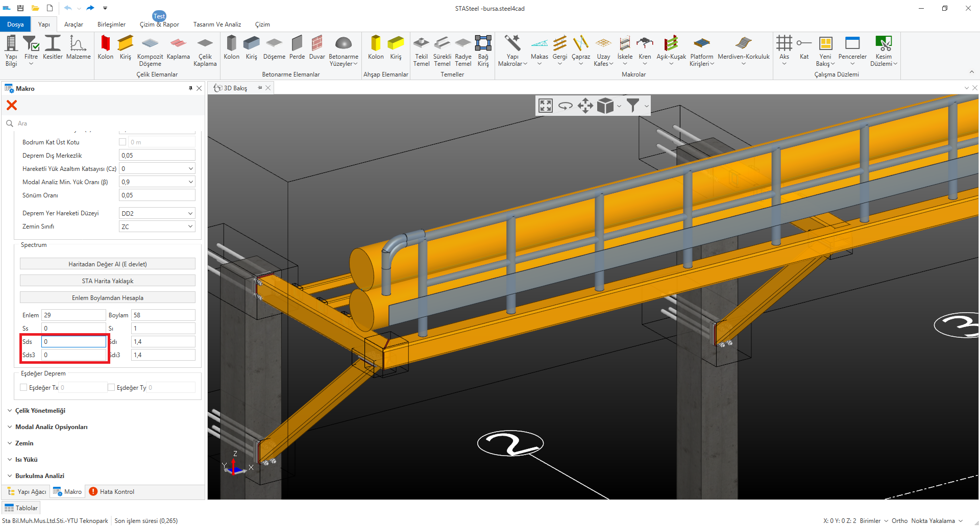Open the Zemin Sınıfı dropdown
980x526 pixels.
(157, 227)
